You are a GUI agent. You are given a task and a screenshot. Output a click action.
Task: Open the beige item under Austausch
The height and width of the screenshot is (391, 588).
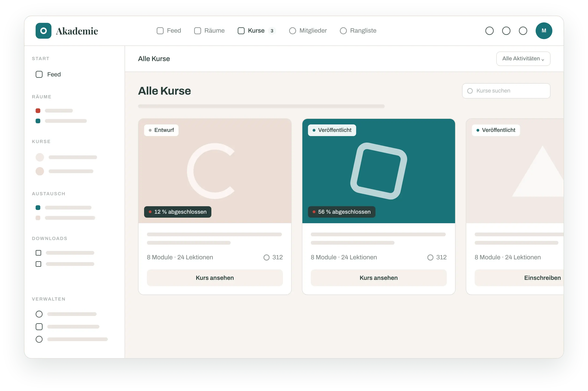[x=65, y=218]
